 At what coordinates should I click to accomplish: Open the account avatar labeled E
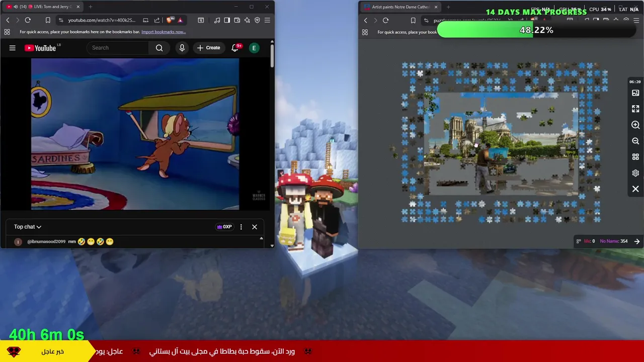coord(254,48)
